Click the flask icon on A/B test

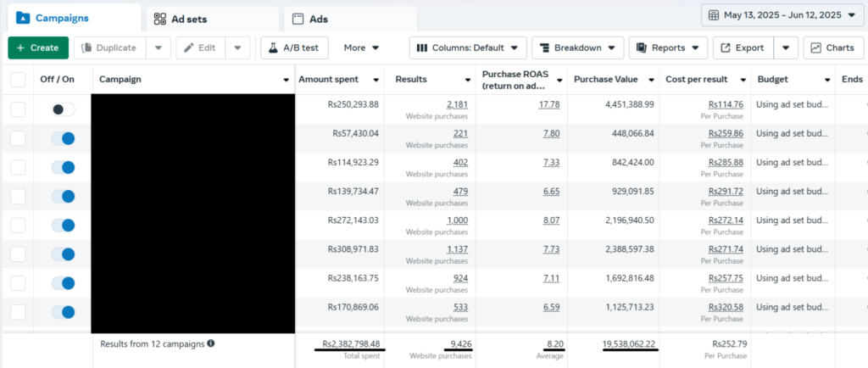(x=273, y=48)
